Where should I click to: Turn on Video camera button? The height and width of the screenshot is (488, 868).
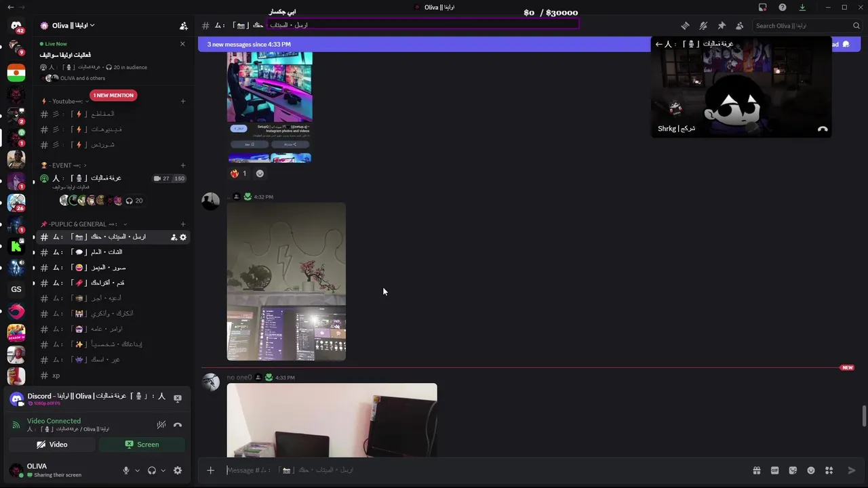point(52,445)
